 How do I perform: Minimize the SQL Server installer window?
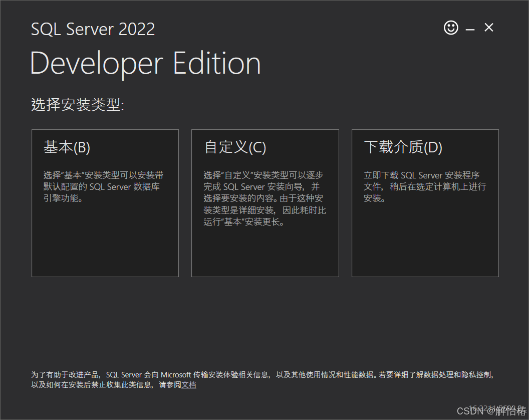(470, 30)
